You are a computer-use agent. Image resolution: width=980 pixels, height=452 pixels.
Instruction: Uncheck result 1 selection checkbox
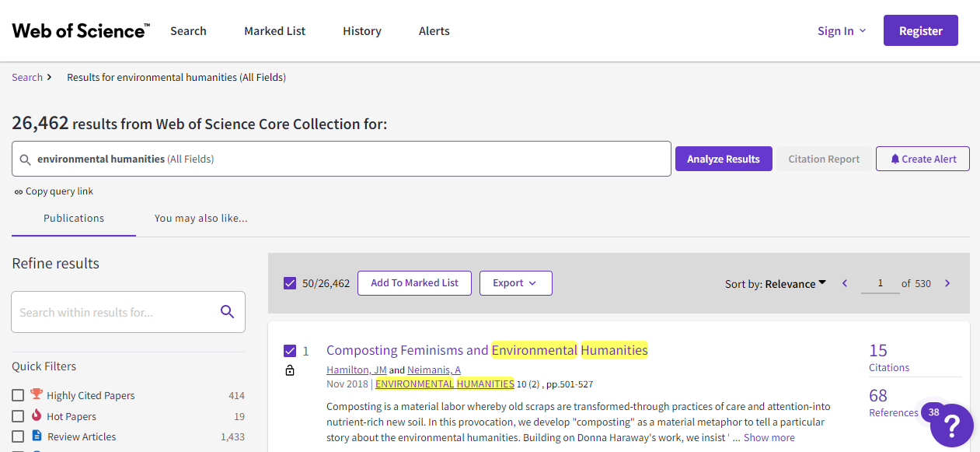(290, 351)
